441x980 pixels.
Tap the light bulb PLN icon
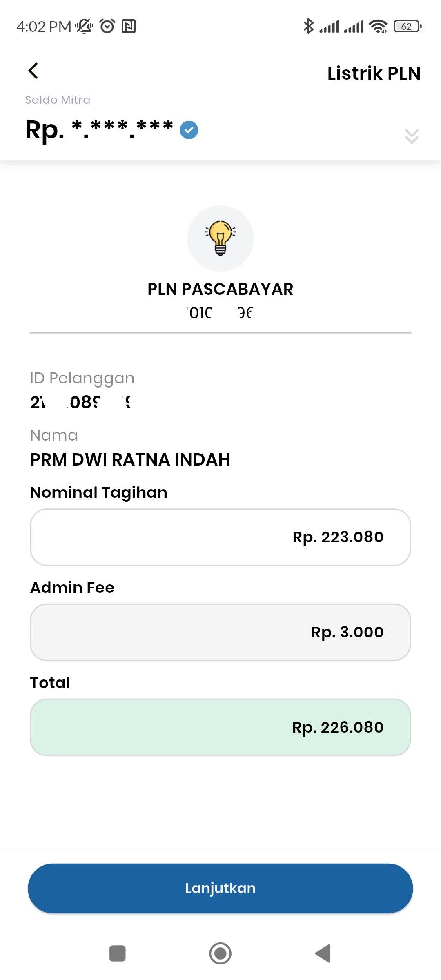pos(220,238)
